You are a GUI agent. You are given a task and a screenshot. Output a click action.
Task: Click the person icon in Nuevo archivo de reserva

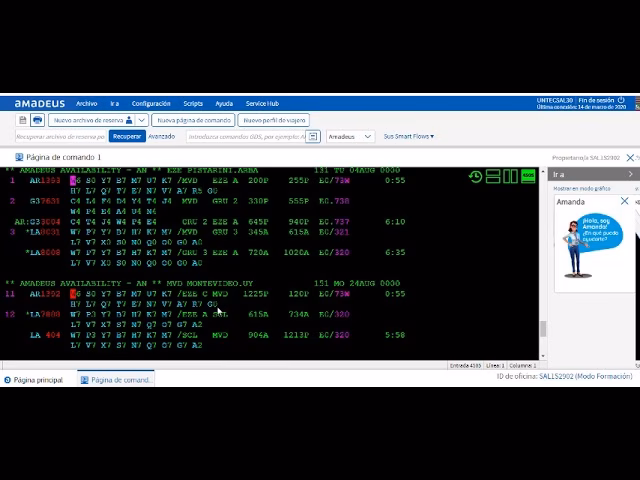129,120
